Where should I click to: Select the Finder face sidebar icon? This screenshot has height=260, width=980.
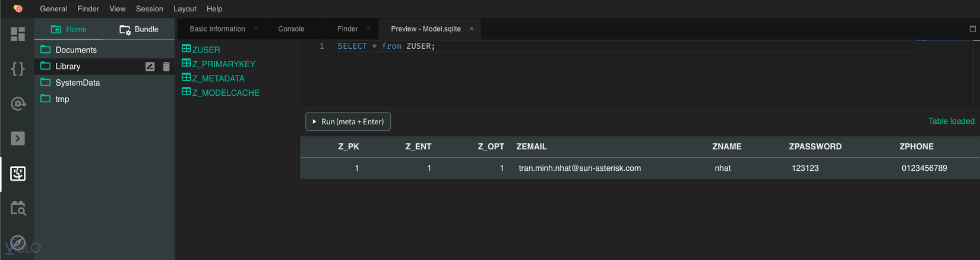[18, 173]
